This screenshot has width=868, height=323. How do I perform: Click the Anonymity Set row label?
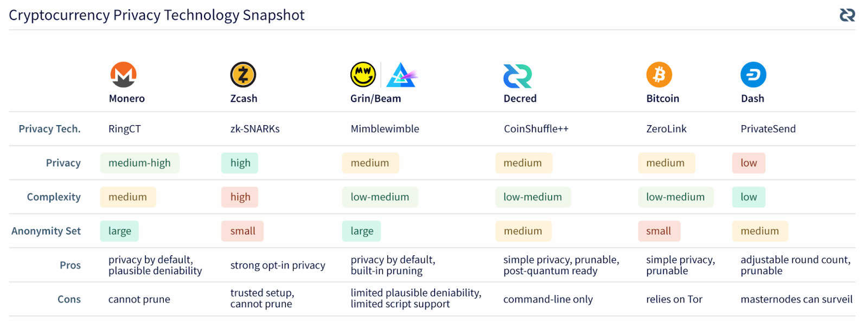(46, 231)
